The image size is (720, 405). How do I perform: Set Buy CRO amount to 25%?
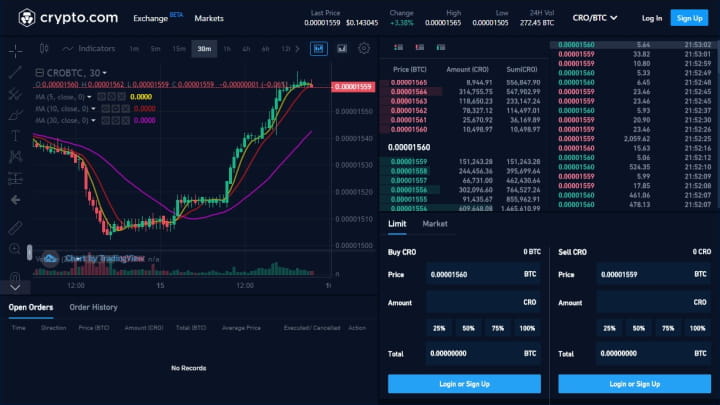click(439, 328)
